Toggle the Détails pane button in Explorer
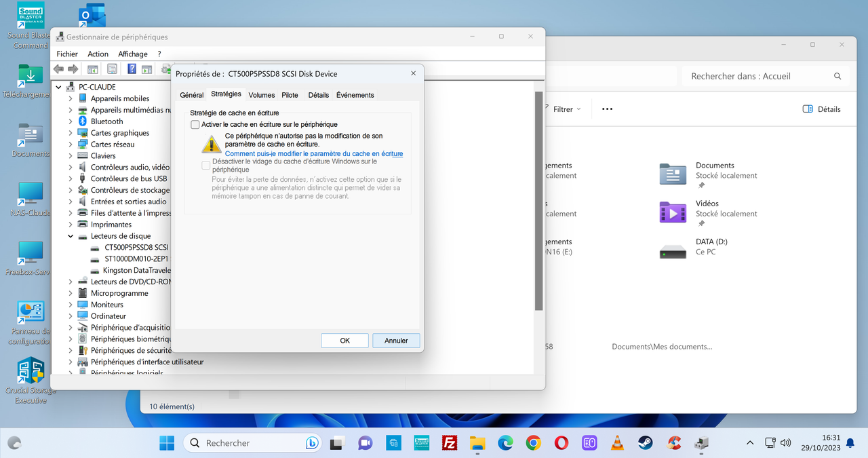 [x=822, y=109]
